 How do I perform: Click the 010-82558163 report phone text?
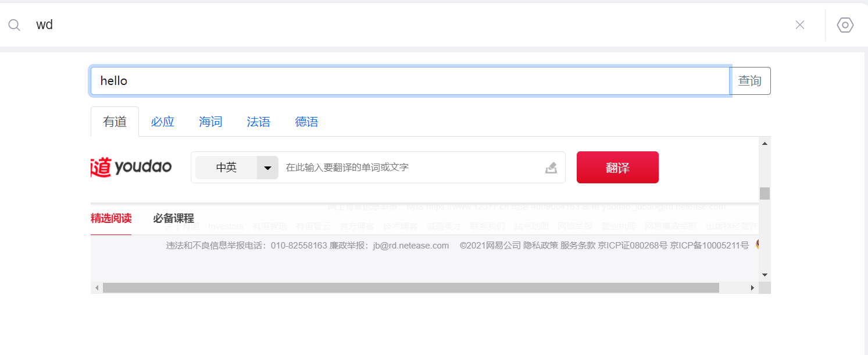[x=299, y=246]
